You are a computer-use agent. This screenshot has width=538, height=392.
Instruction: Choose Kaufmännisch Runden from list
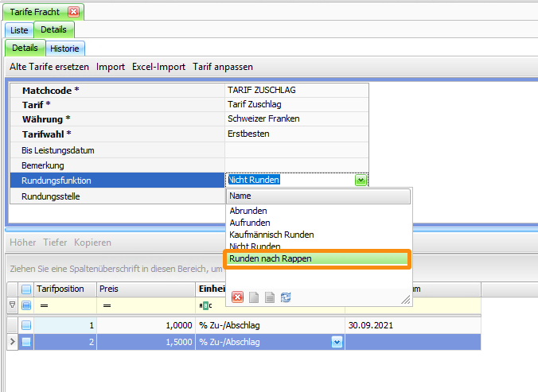[271, 235]
